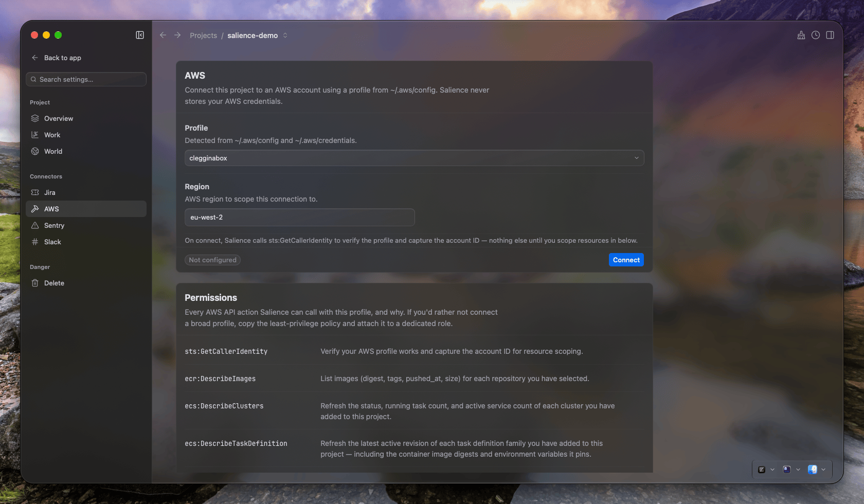Viewport: 864px width, 504px height.
Task: Click the Not configured status badge
Action: (x=212, y=260)
